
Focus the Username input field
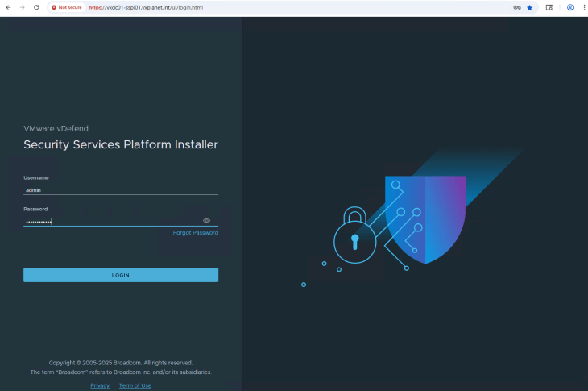coord(121,190)
